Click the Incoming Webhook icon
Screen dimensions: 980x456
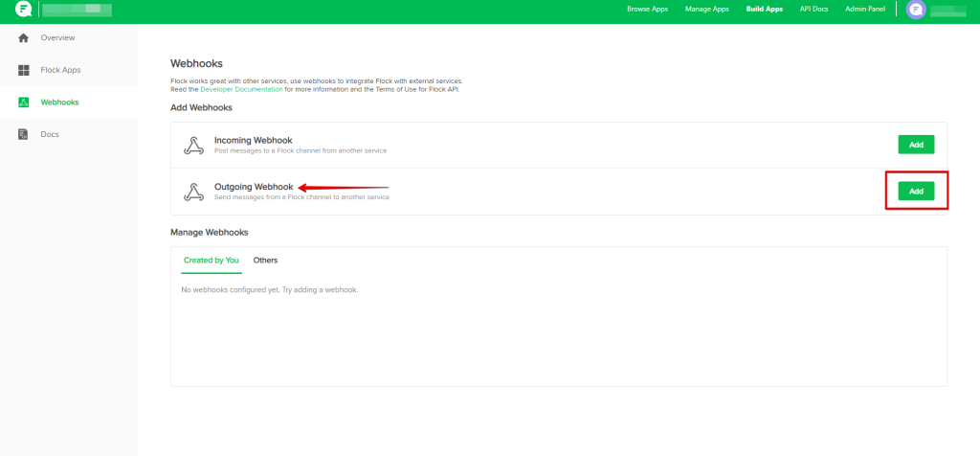click(x=193, y=146)
